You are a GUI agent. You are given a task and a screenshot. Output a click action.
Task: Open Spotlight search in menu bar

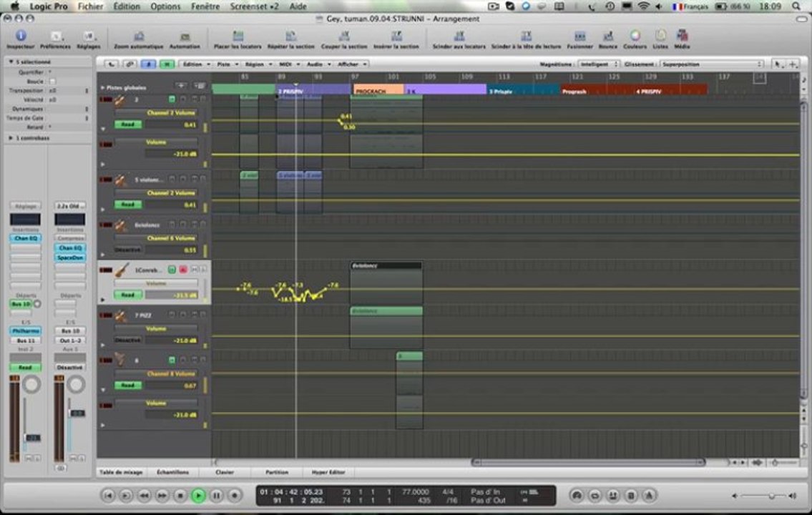click(x=796, y=6)
